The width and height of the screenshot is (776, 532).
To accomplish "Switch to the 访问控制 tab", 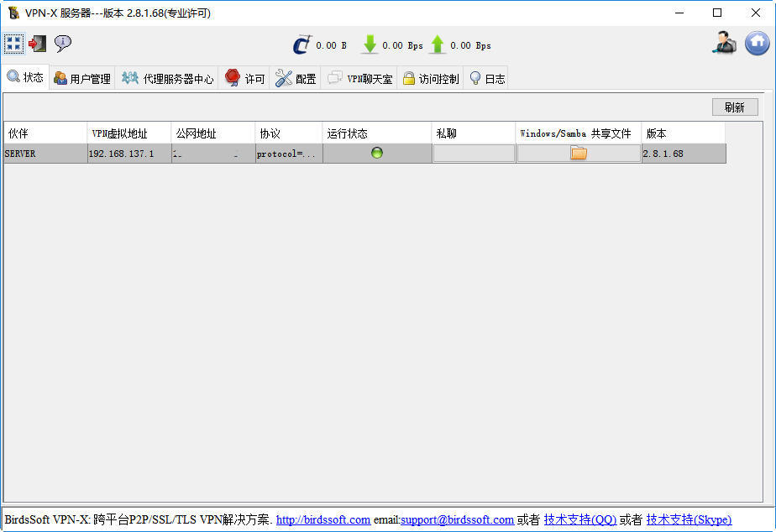I will click(431, 78).
